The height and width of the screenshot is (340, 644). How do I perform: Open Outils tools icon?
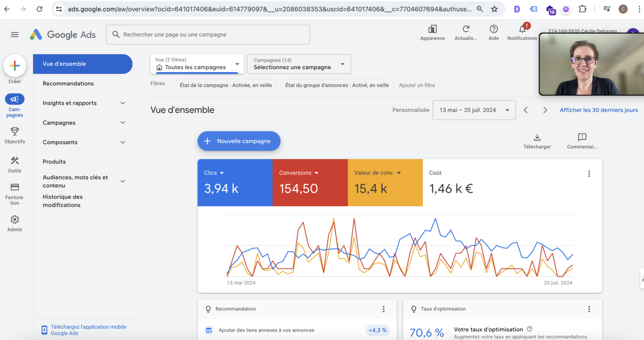(15, 161)
